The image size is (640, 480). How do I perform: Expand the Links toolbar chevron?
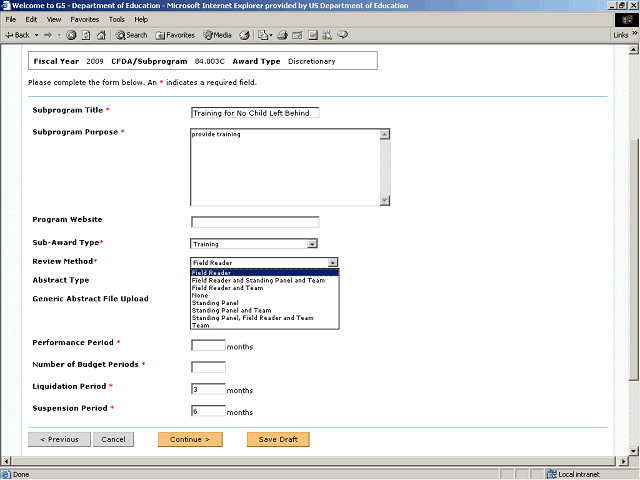pos(635,33)
